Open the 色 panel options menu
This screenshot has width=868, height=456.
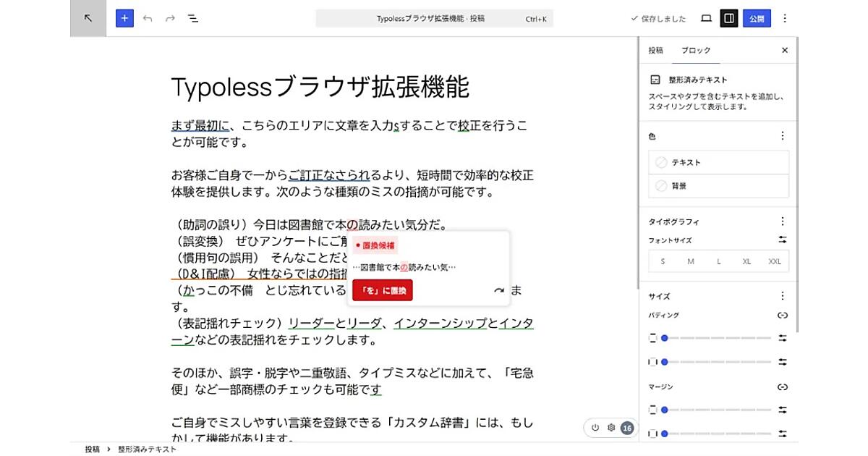(782, 136)
